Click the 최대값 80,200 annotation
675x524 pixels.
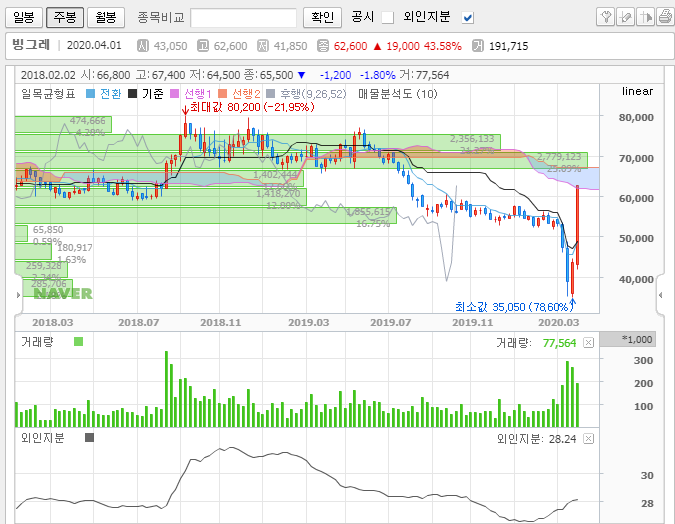[x=252, y=107]
